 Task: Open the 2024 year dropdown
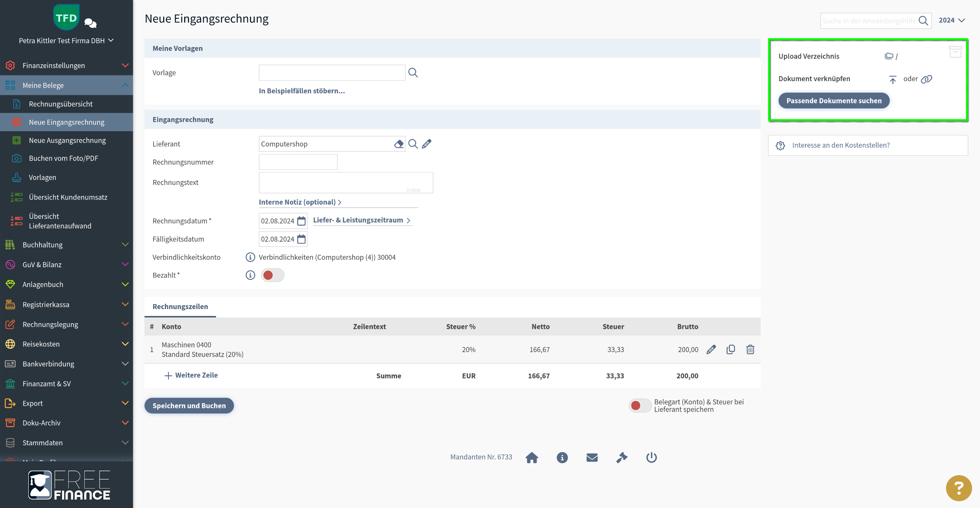(x=952, y=20)
